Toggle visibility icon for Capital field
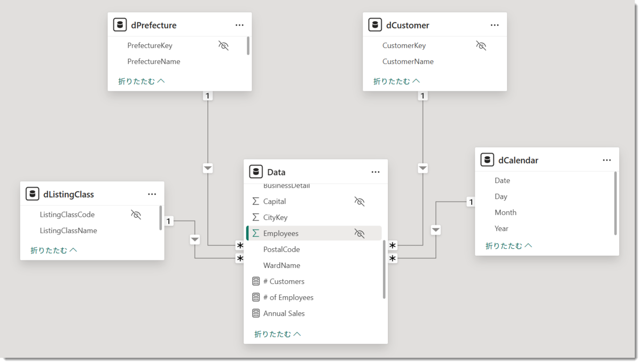The image size is (641, 364). [x=359, y=201]
